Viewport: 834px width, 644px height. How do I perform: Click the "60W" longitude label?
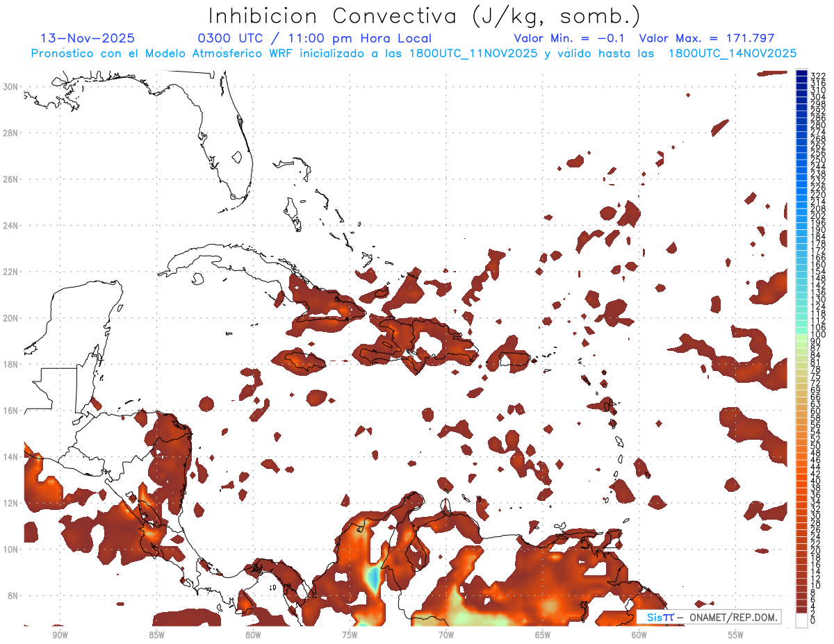point(639,635)
